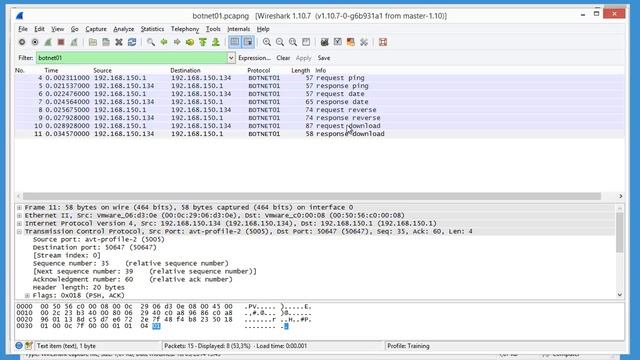Zoom out the packet text

(280, 42)
